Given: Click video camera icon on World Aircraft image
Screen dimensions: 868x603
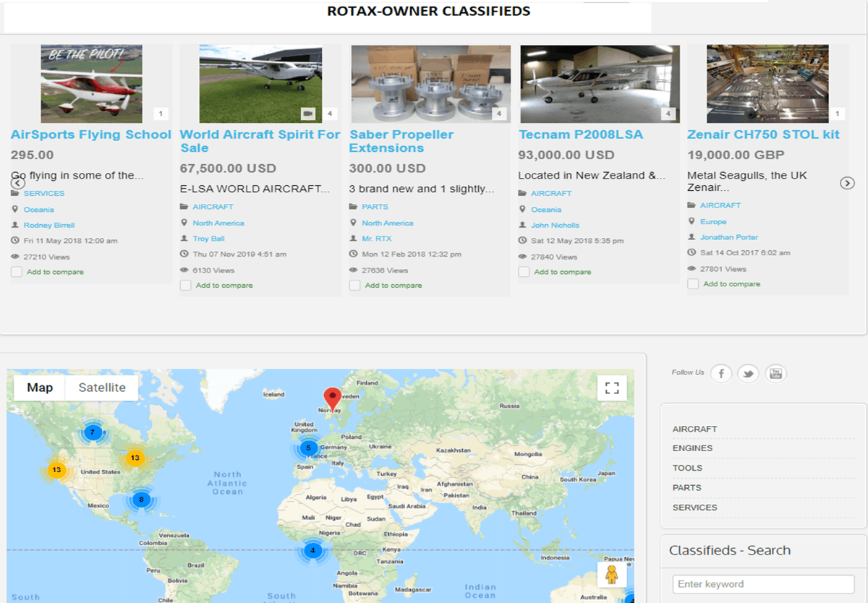Looking at the screenshot, I should 308,114.
